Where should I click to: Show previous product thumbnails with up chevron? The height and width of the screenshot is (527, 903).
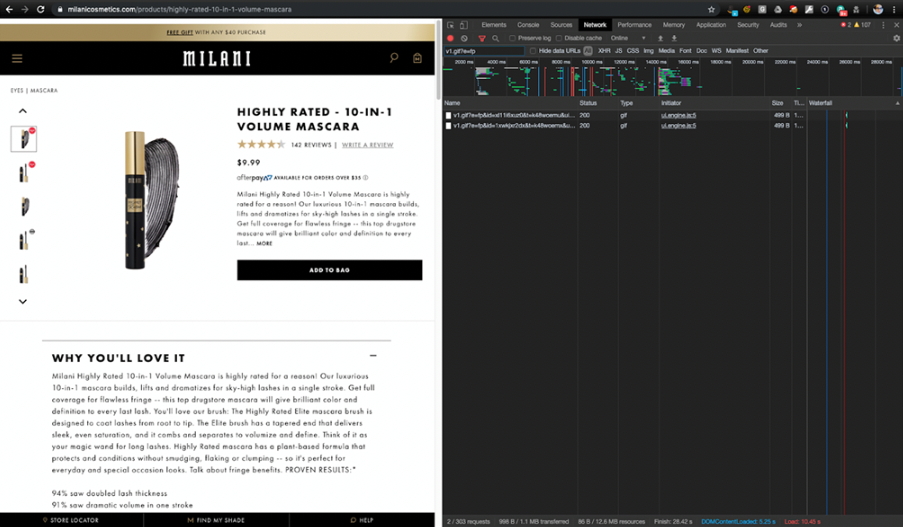tap(23, 111)
